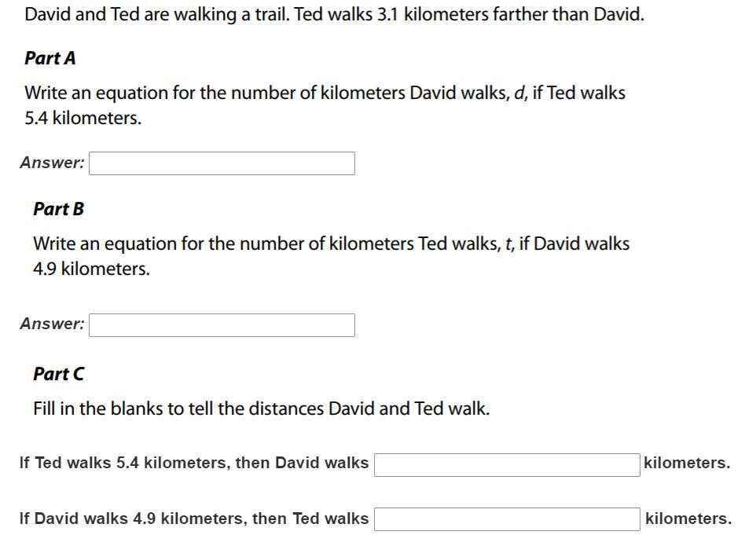The width and height of the screenshot is (756, 535).
Task: Click the Part A heading
Action: [50, 58]
